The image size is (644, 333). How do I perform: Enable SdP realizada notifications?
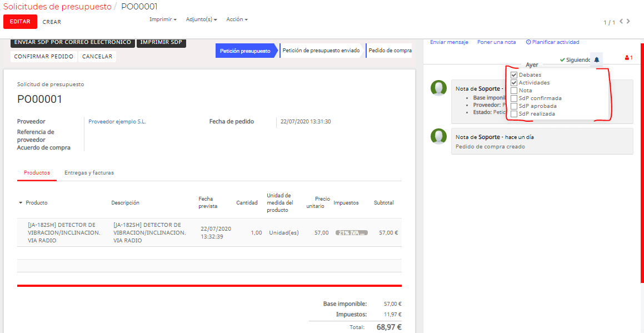[x=514, y=114]
